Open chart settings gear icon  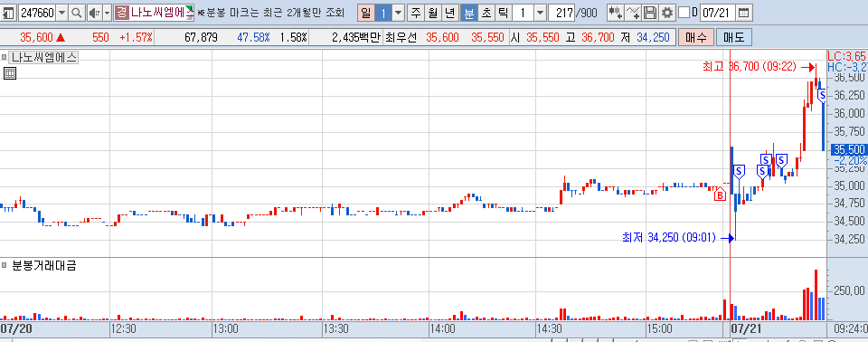(x=667, y=12)
